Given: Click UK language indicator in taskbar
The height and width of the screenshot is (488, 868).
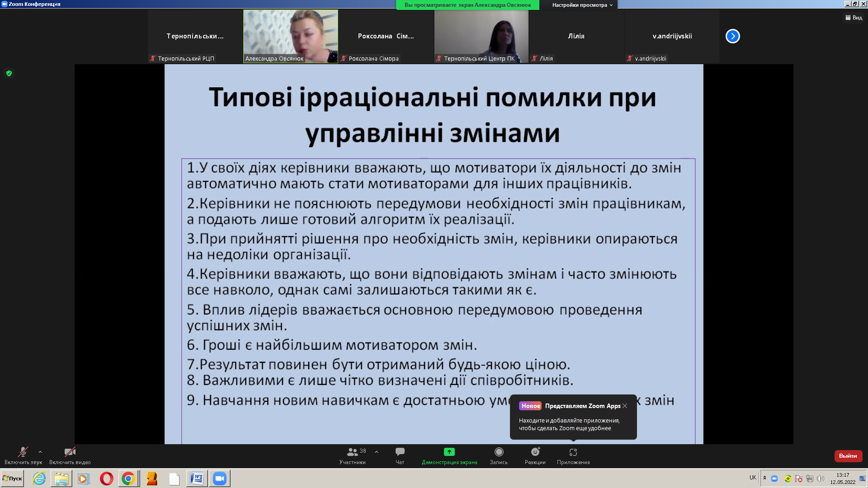Looking at the screenshot, I should 753,478.
